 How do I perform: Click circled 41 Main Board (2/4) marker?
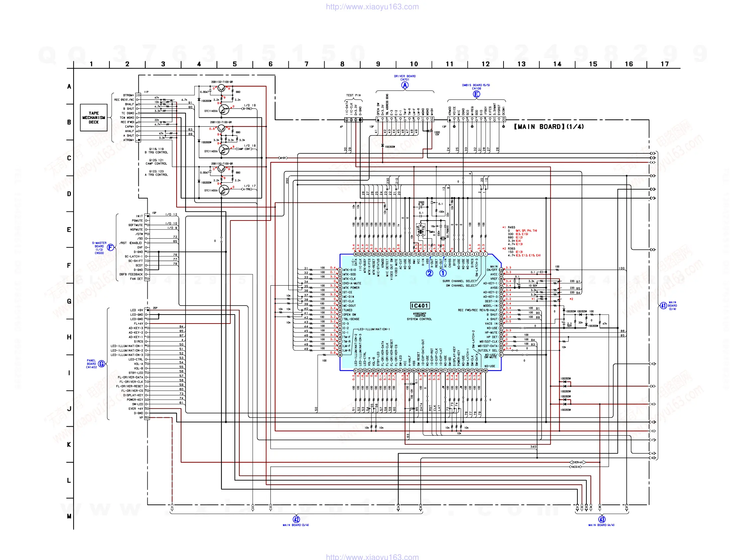pos(663,305)
